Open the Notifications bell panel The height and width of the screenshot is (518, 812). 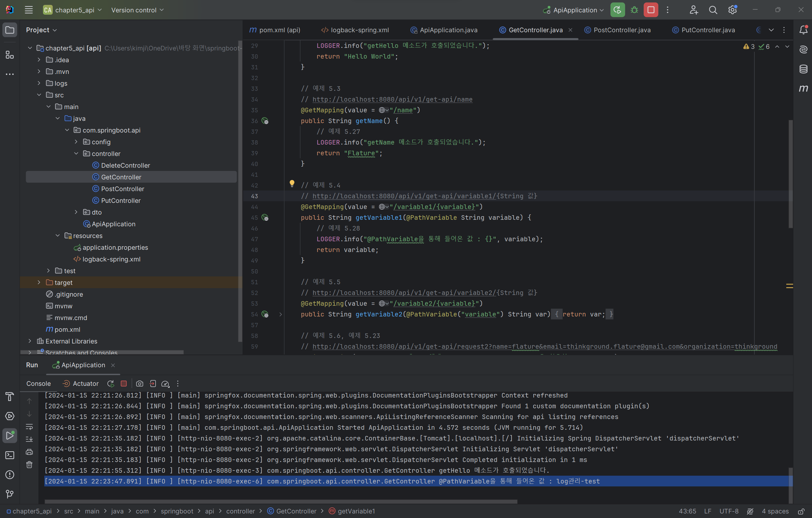(803, 30)
